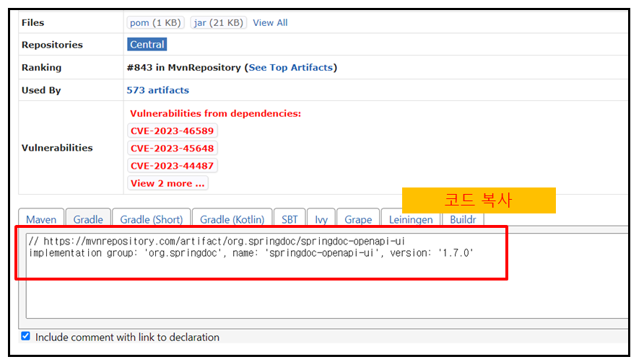
Task: Click the Files row label
Action: [33, 22]
